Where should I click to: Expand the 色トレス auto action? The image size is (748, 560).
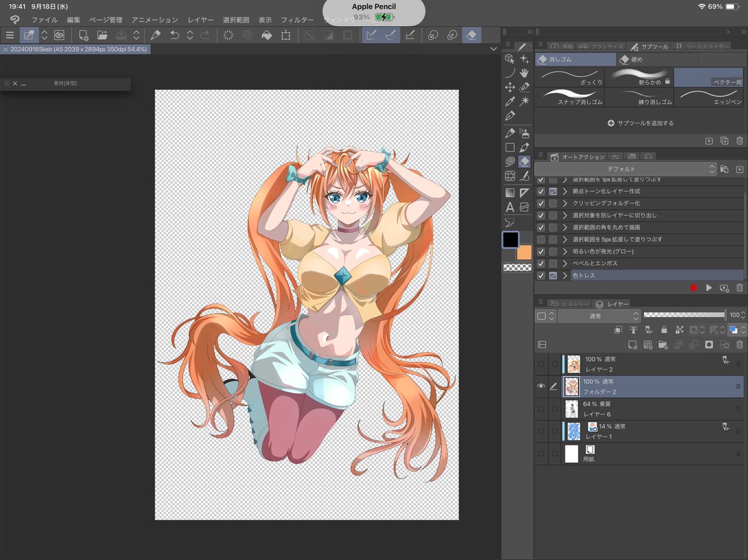[x=565, y=275]
